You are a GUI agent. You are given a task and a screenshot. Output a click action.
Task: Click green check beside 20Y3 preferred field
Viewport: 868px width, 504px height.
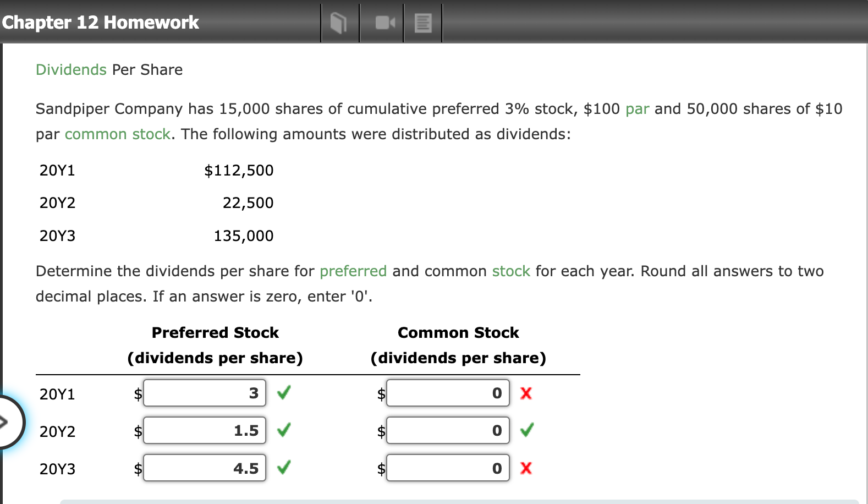pos(284,468)
